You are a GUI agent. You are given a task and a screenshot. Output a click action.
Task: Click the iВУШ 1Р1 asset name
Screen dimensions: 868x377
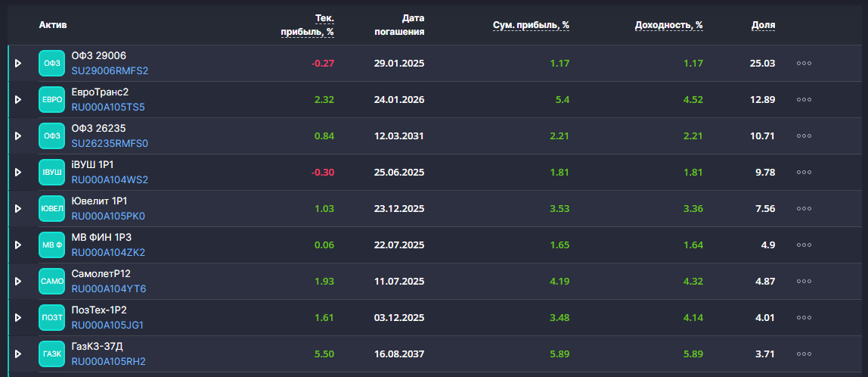(93, 165)
